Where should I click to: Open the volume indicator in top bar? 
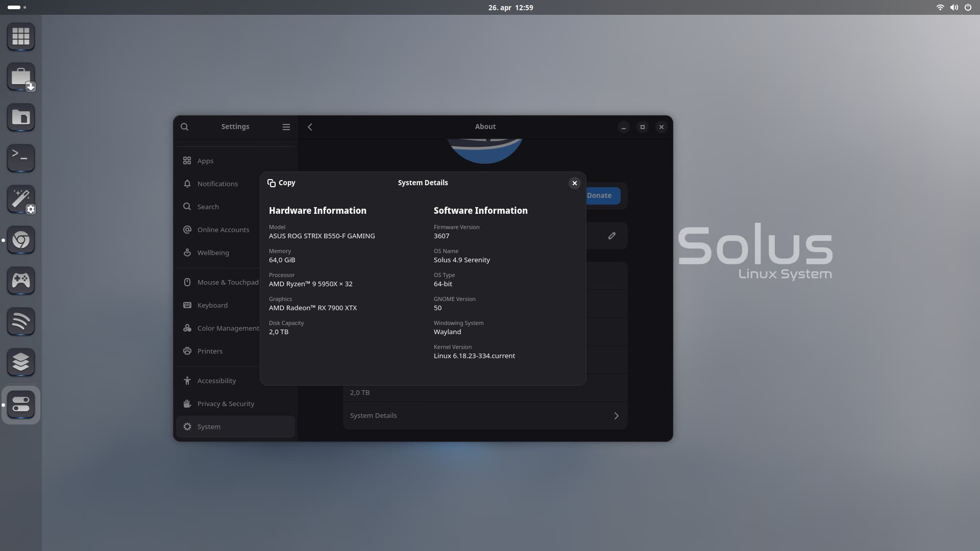click(953, 8)
